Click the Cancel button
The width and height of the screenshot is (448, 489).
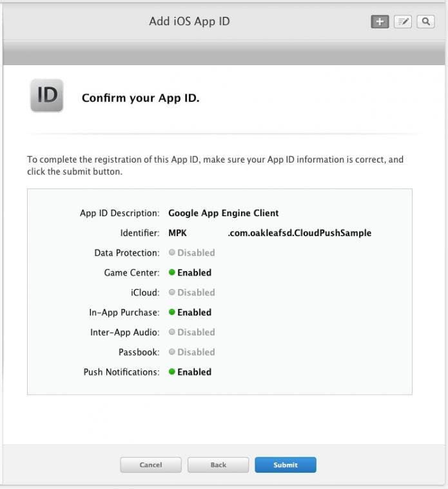tap(151, 464)
